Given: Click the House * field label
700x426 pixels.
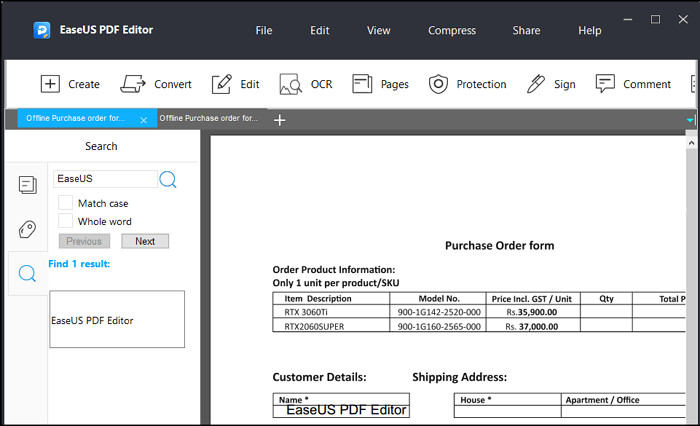Looking at the screenshot, I should pos(475,400).
